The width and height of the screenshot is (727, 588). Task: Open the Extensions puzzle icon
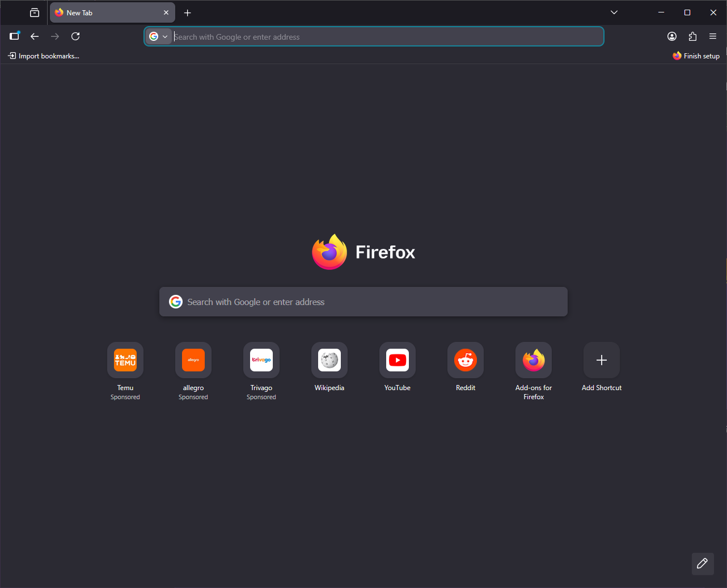coord(692,36)
